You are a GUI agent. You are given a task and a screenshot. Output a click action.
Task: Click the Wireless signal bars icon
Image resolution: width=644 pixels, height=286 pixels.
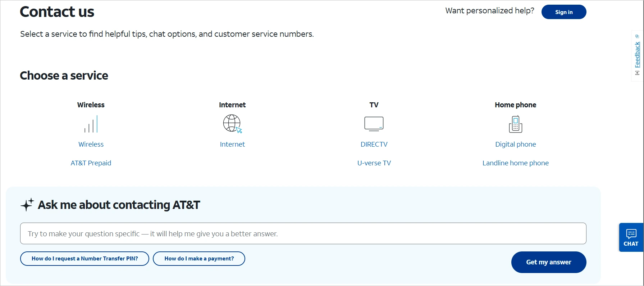tap(91, 124)
